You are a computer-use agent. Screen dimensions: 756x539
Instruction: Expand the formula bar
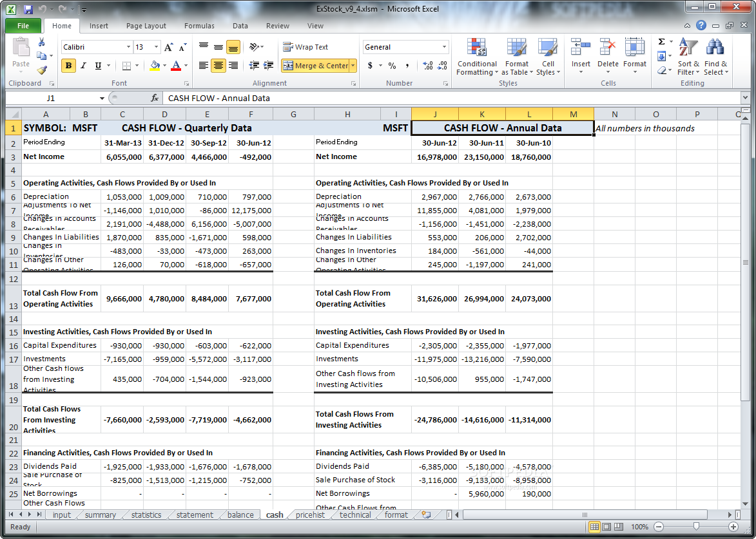746,99
